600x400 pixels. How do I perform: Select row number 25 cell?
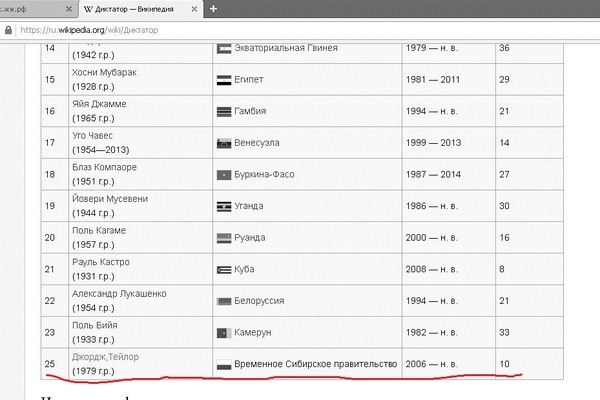click(x=55, y=364)
